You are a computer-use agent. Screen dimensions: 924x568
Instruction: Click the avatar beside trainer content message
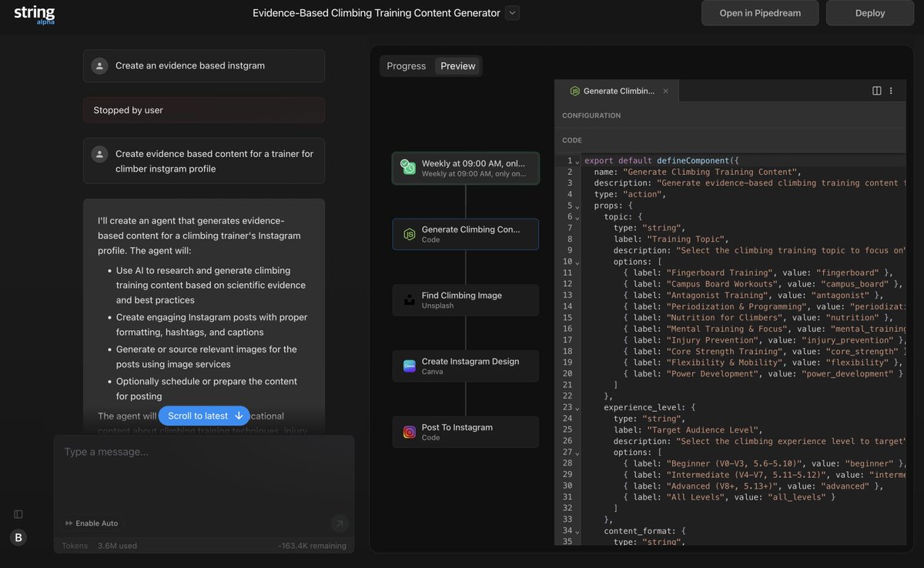[x=99, y=154]
